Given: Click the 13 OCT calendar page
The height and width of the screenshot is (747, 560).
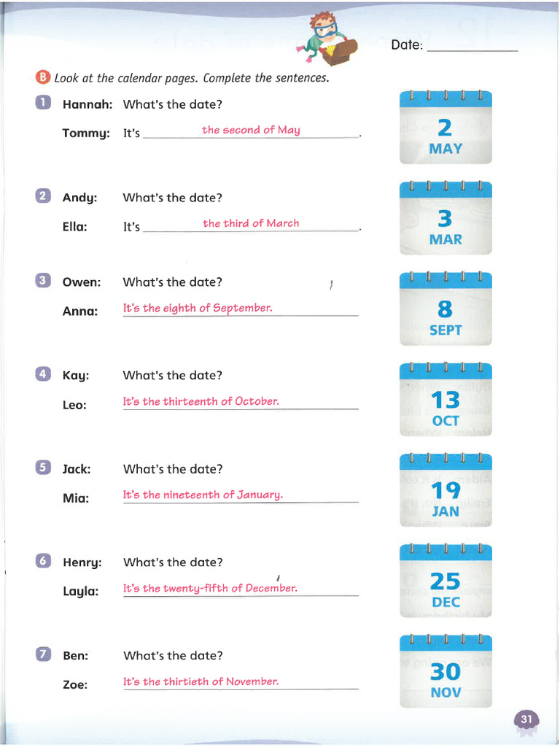Looking at the screenshot, I should [x=446, y=400].
